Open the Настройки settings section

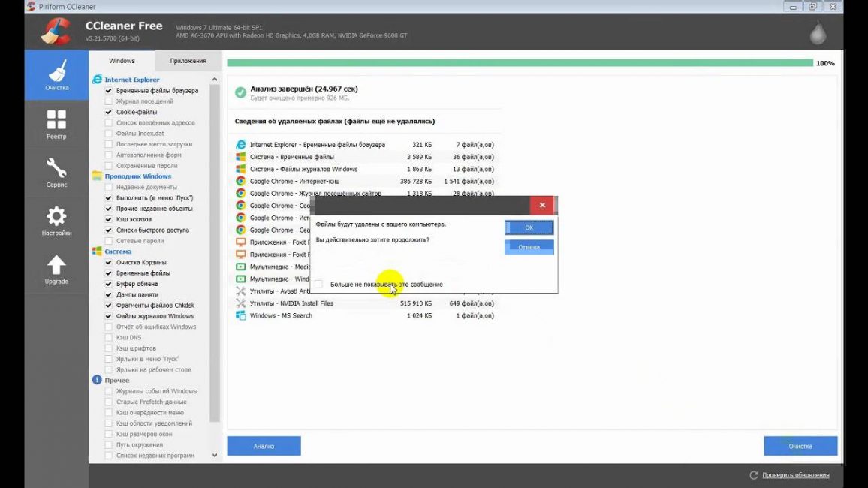[56, 221]
